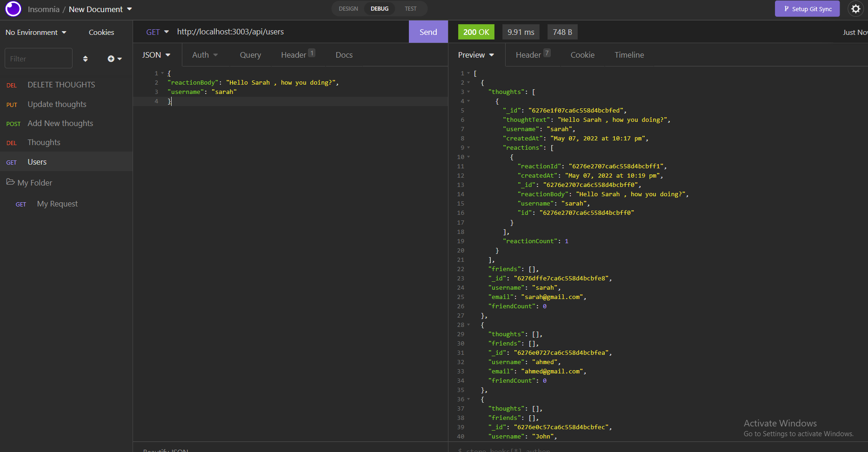Select the Users GET request
The image size is (868, 452).
point(66,162)
